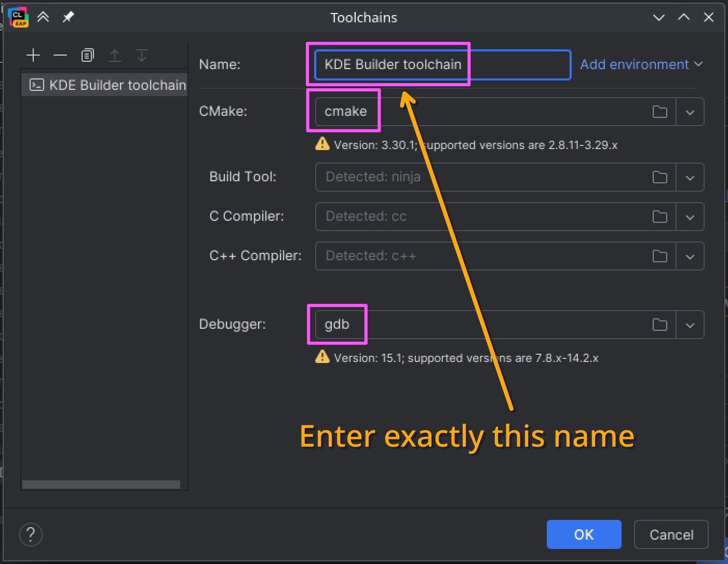Click the OK button
Screen dimensions: 728x564
click(584, 534)
